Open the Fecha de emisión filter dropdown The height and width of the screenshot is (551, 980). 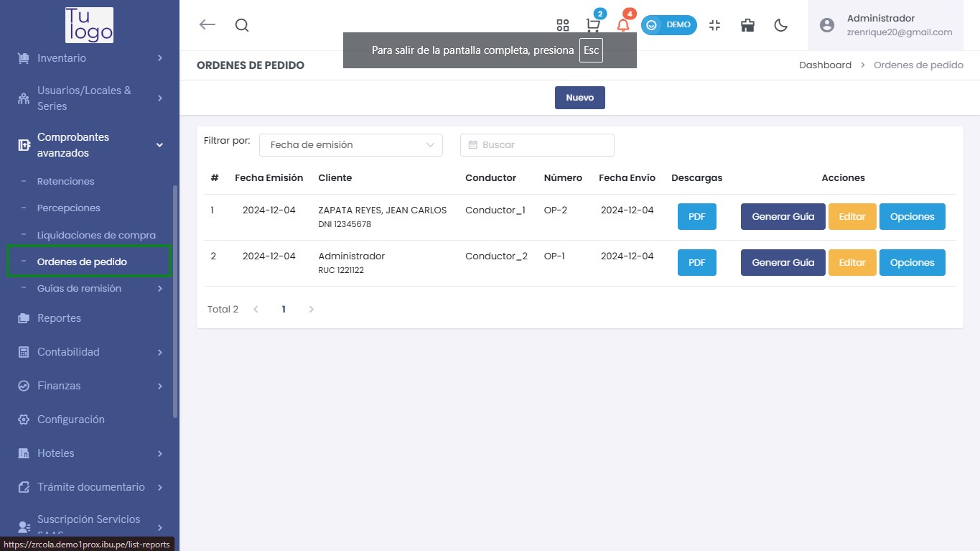pyautogui.click(x=350, y=145)
